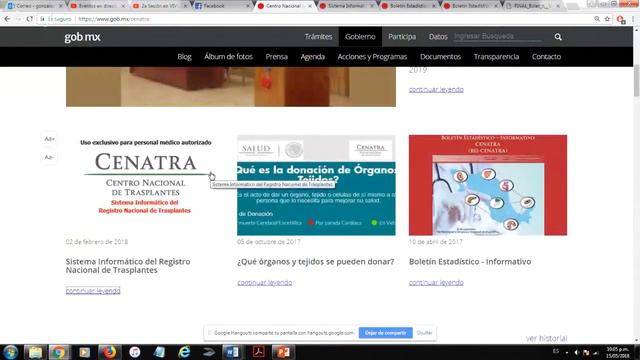The width and height of the screenshot is (640, 360).
Task: Open Álbum de fotos
Action: point(228,57)
